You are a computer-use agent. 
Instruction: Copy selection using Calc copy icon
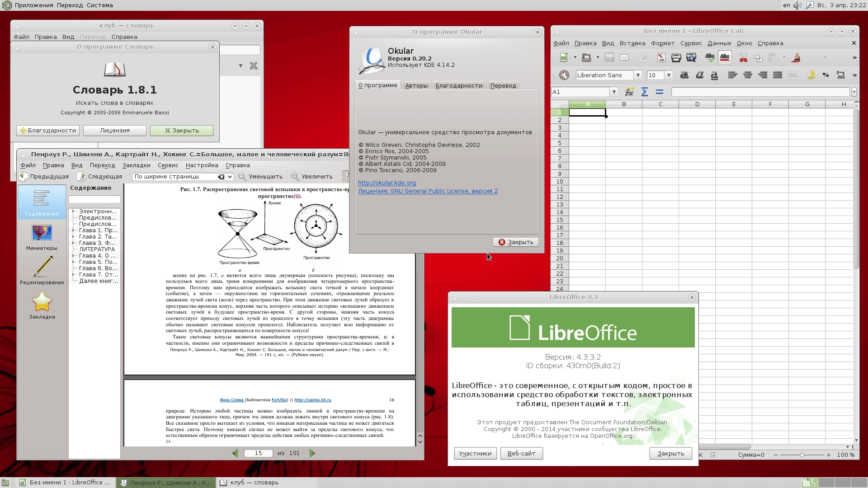(758, 57)
